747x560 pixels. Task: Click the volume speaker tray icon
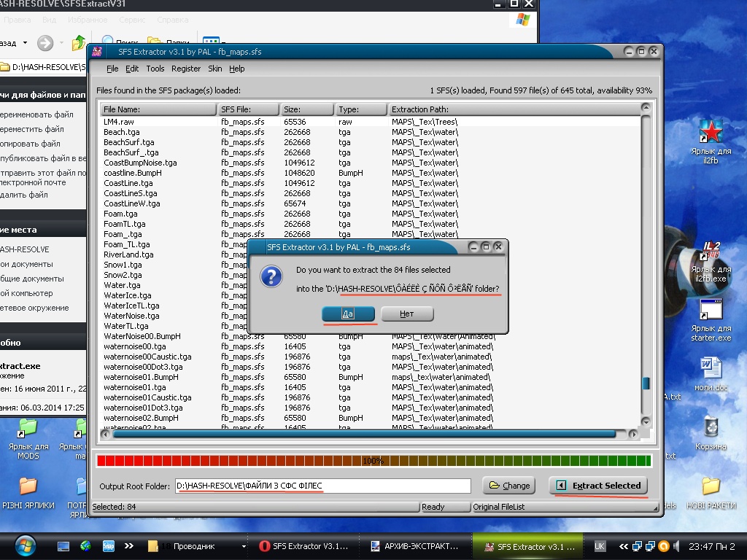pyautogui.click(x=677, y=546)
